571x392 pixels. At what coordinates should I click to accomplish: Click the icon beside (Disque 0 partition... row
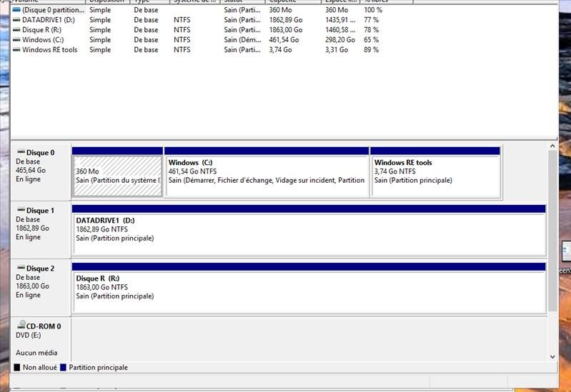[16, 10]
